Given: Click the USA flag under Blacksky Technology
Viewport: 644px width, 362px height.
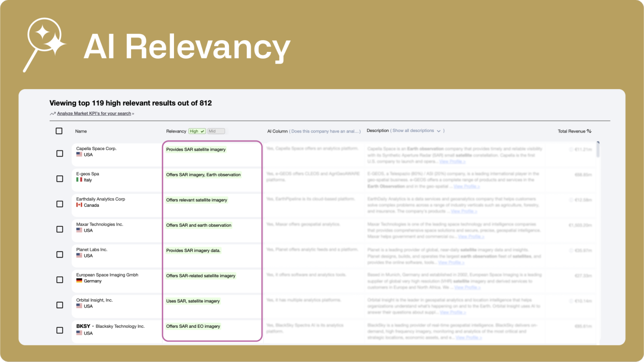Looking at the screenshot, I should 79,333.
